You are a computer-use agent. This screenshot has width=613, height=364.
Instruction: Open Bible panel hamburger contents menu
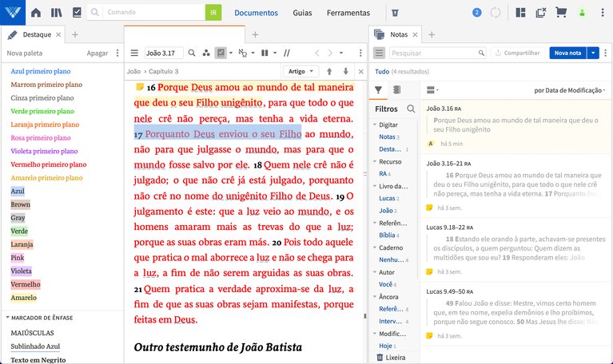pyautogui.click(x=134, y=53)
